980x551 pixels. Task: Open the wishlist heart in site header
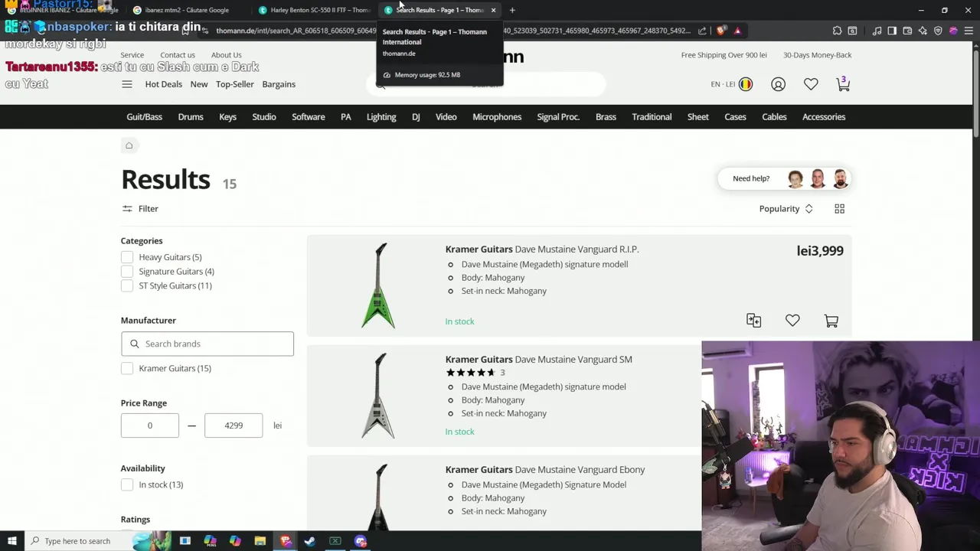(x=811, y=84)
